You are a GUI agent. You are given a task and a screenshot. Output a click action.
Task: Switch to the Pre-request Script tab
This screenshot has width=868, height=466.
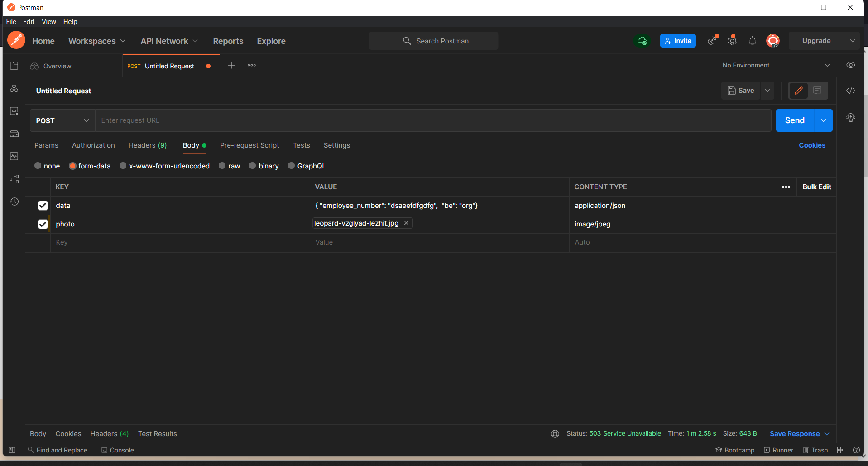point(249,145)
